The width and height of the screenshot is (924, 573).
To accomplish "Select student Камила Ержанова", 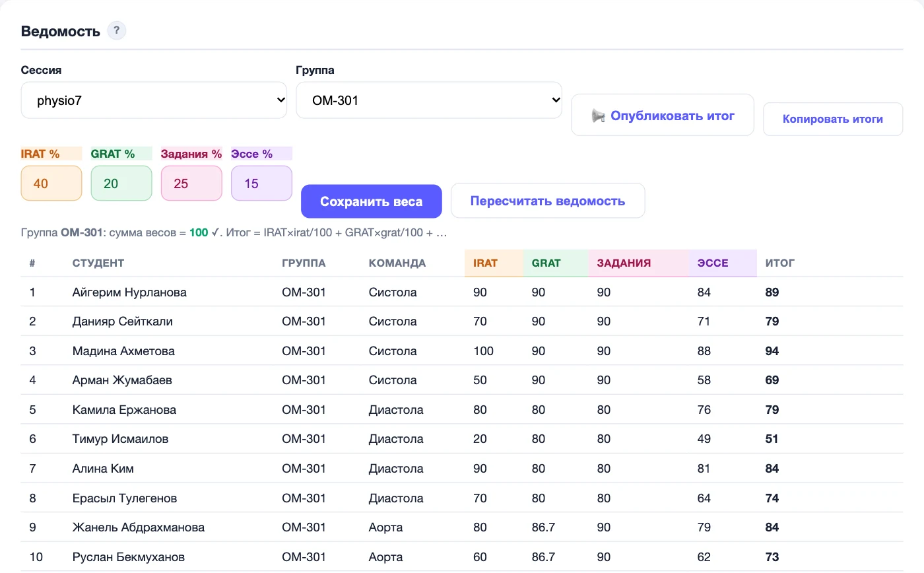I will point(124,410).
